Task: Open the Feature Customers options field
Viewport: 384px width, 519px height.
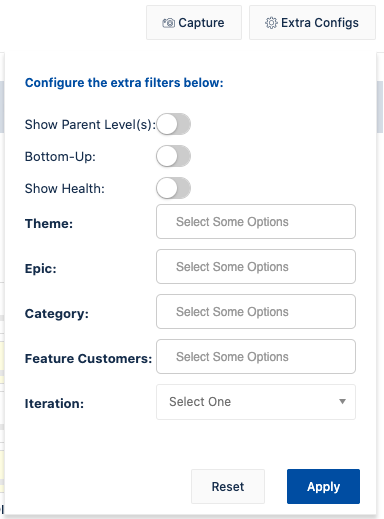Action: [x=256, y=357]
